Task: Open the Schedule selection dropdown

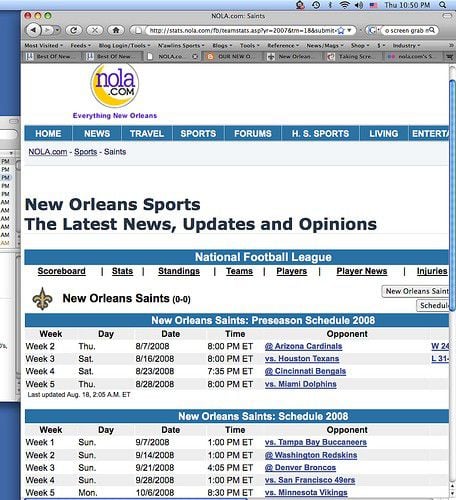Action: click(x=433, y=305)
